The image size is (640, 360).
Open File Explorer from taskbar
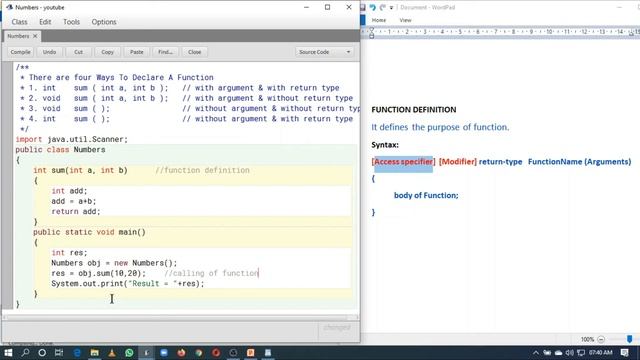pyautogui.click(x=94, y=352)
